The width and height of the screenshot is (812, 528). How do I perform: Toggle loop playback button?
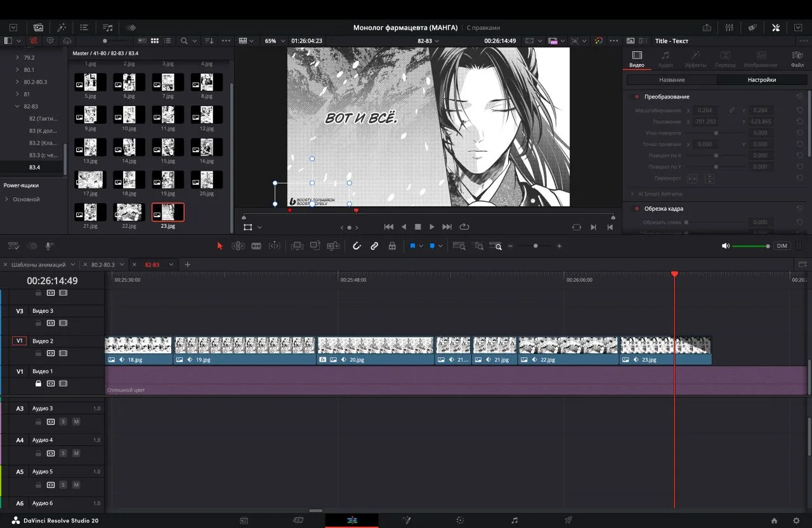click(464, 227)
